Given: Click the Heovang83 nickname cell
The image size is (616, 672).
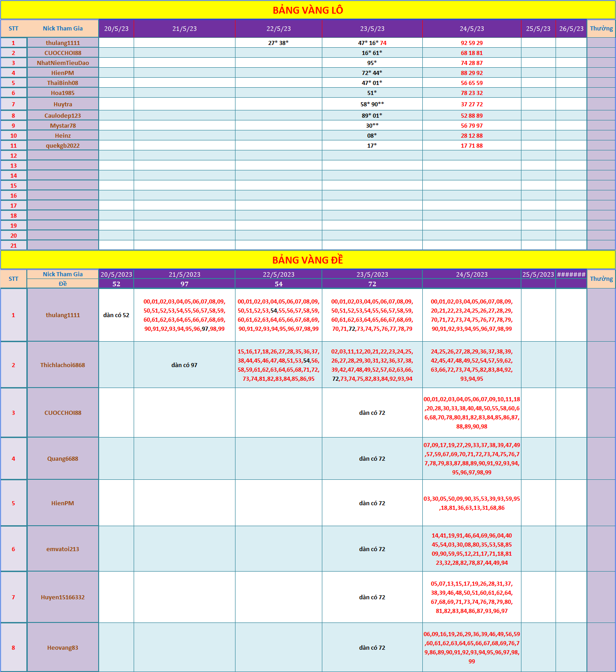Looking at the screenshot, I should point(63,647).
